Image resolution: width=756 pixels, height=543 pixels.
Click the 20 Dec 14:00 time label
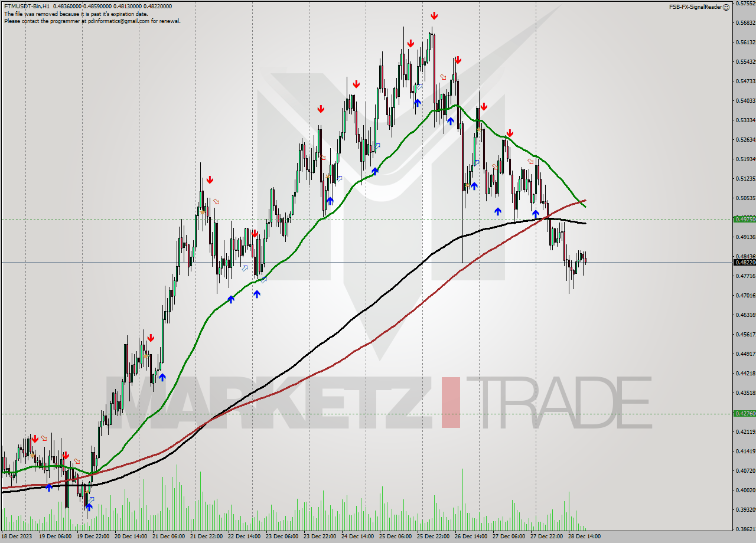pyautogui.click(x=131, y=537)
